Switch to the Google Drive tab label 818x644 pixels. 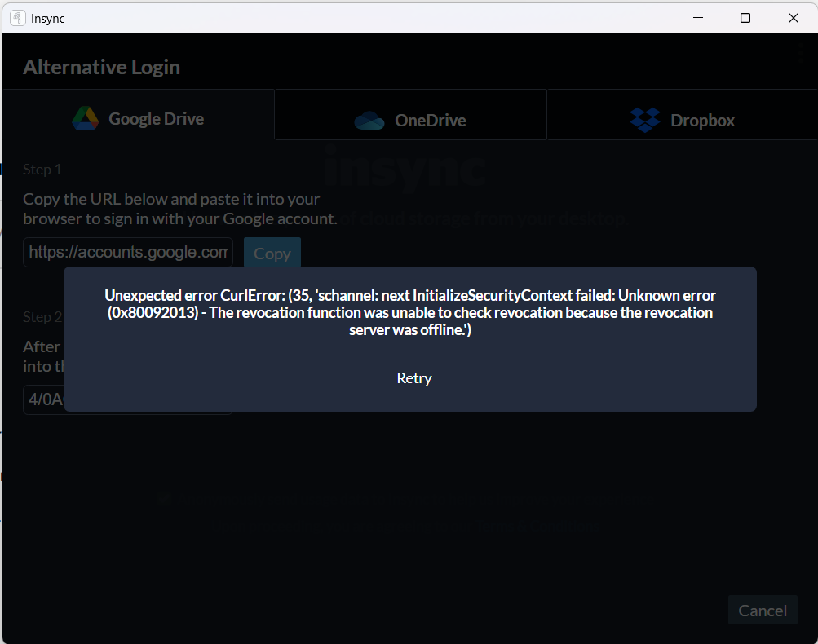pyautogui.click(x=156, y=119)
